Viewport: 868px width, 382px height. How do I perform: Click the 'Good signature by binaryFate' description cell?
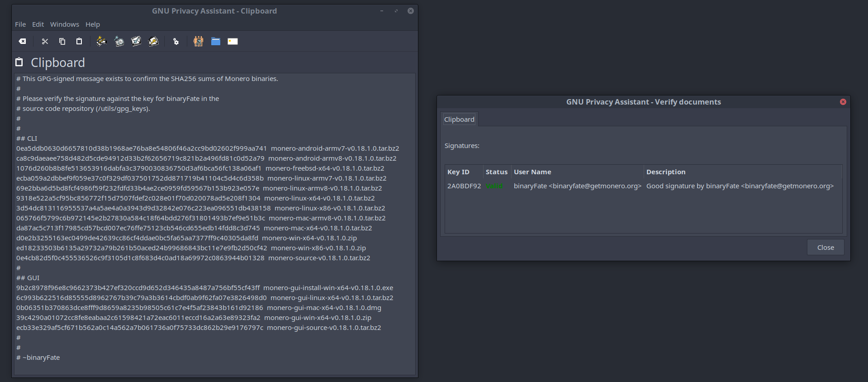pyautogui.click(x=740, y=186)
